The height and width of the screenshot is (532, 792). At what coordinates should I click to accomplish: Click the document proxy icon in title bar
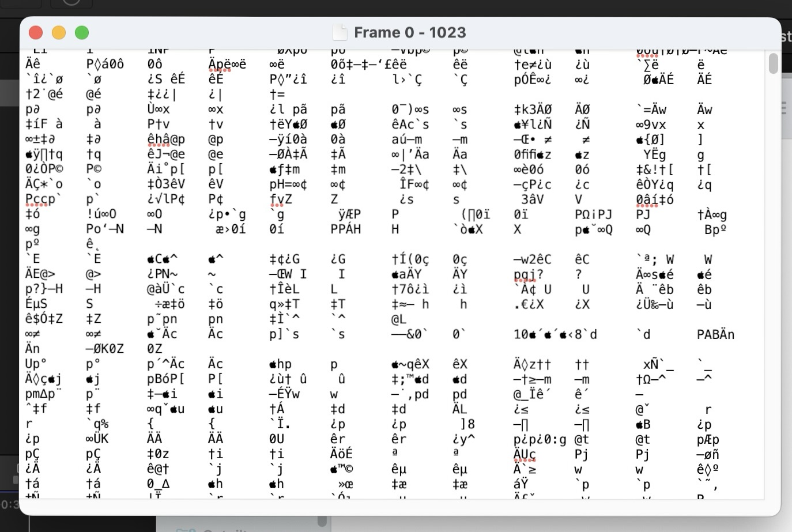[x=340, y=32]
